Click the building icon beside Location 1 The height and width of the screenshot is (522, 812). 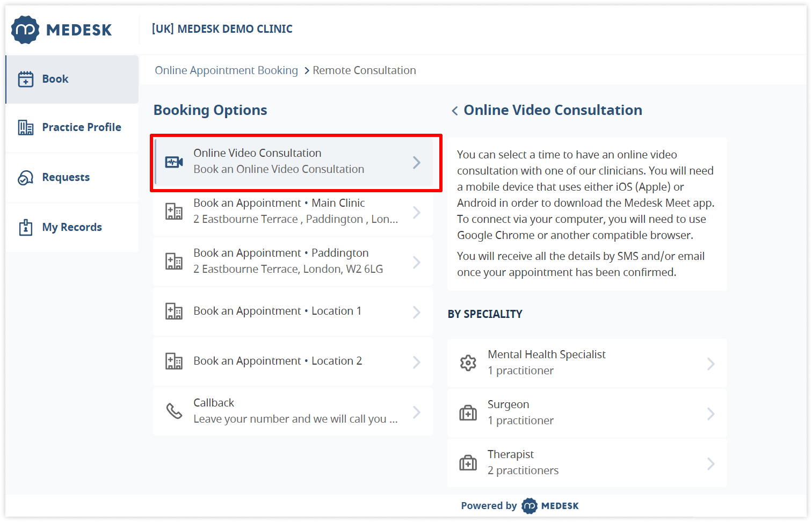(174, 311)
